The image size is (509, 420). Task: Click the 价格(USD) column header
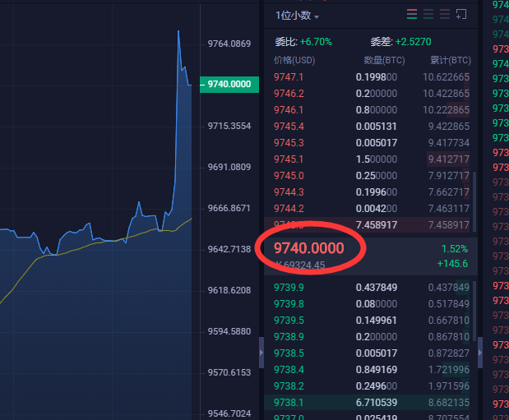(x=294, y=60)
